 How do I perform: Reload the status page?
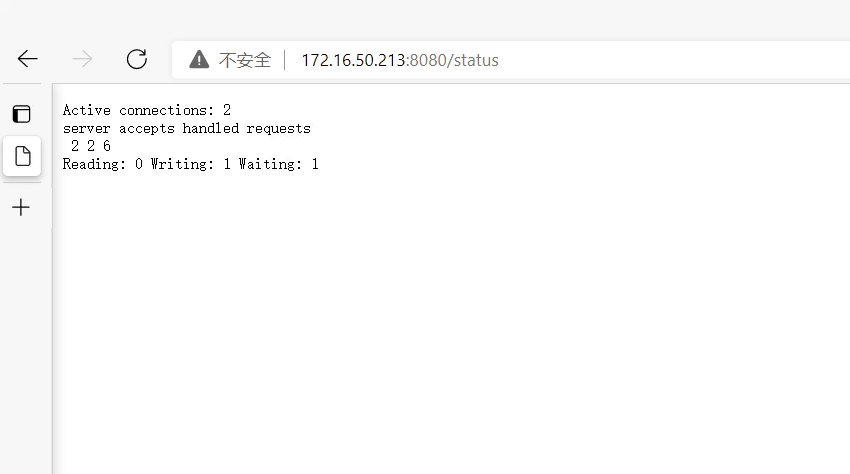tap(137, 59)
